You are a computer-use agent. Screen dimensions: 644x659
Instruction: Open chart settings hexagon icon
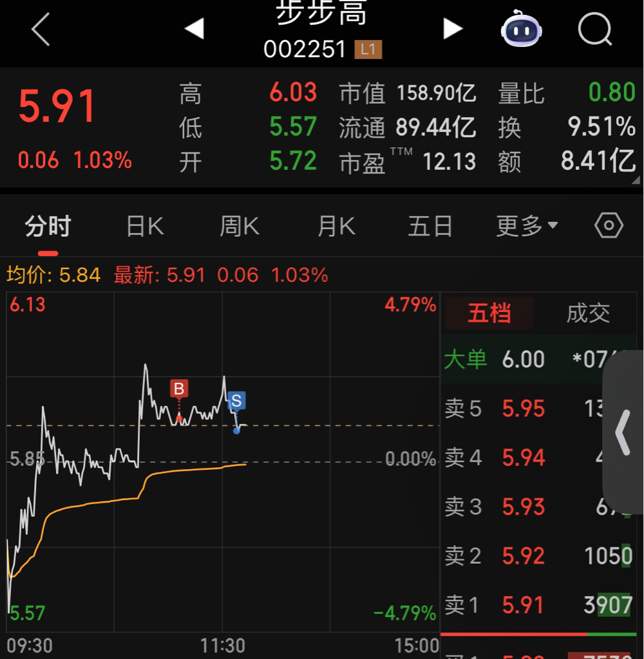(x=609, y=226)
